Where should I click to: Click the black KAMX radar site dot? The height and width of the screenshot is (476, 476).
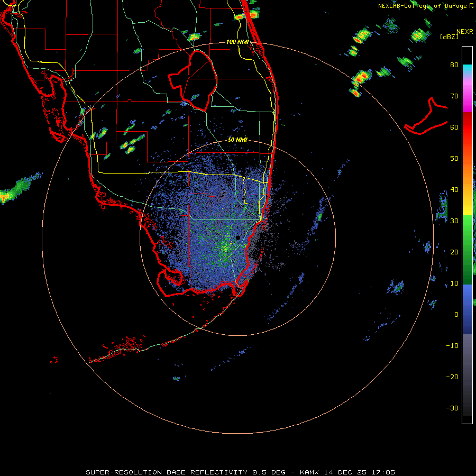(238, 237)
